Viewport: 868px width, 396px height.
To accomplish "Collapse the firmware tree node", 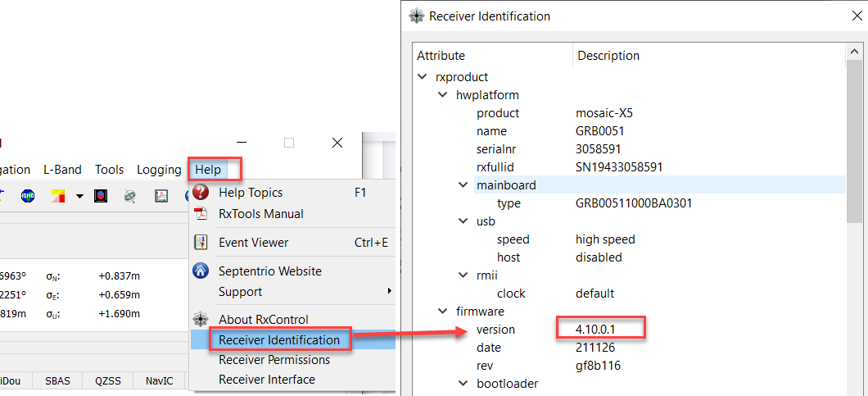I will 443,312.
